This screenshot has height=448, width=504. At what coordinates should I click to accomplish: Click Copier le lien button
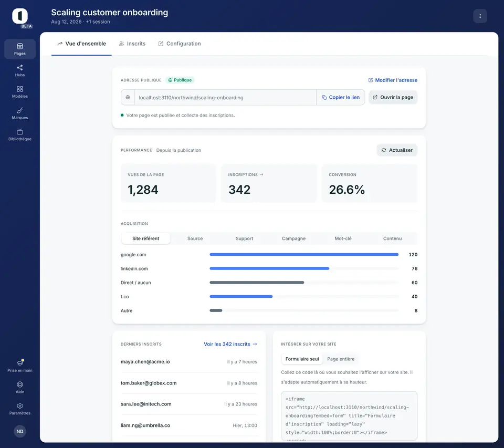(341, 98)
